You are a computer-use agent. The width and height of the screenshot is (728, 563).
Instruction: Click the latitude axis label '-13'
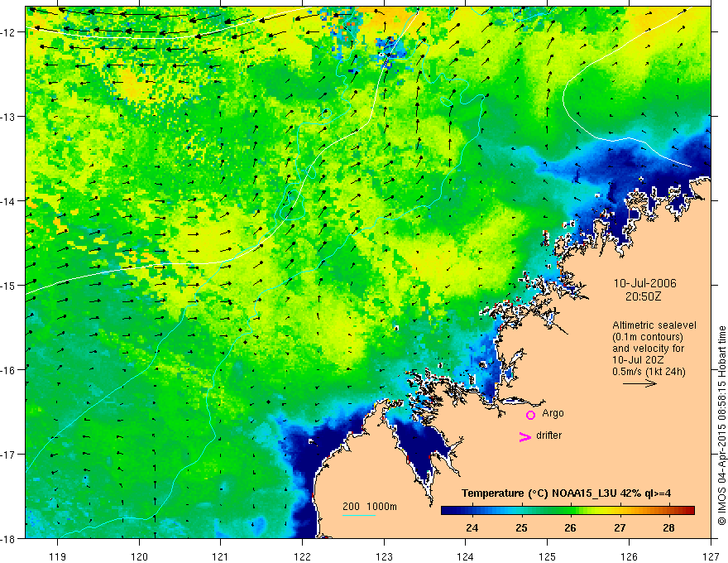(8, 117)
